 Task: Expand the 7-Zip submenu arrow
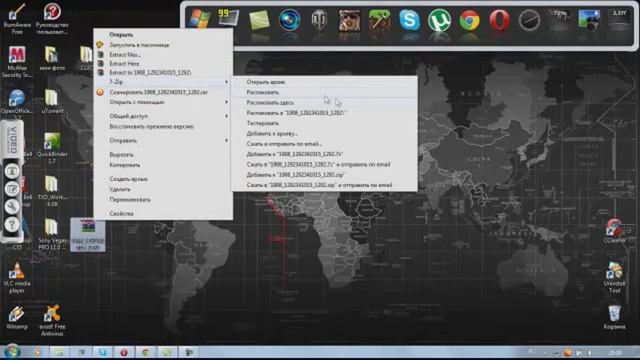pyautogui.click(x=227, y=82)
